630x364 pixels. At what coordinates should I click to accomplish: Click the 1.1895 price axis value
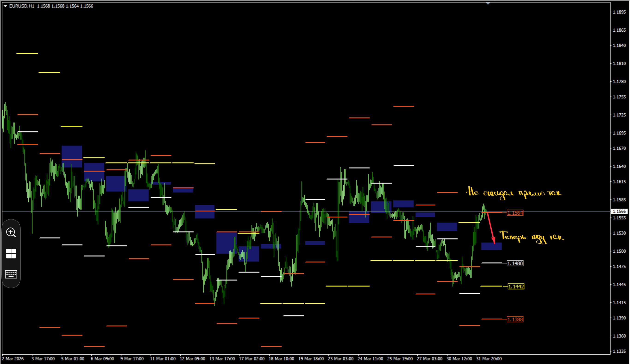(x=619, y=12)
